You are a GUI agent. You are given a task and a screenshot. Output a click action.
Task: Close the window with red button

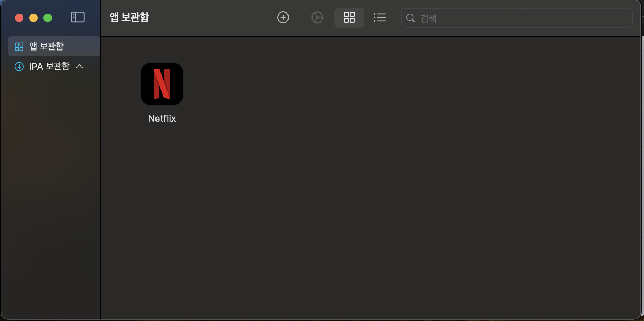point(19,18)
